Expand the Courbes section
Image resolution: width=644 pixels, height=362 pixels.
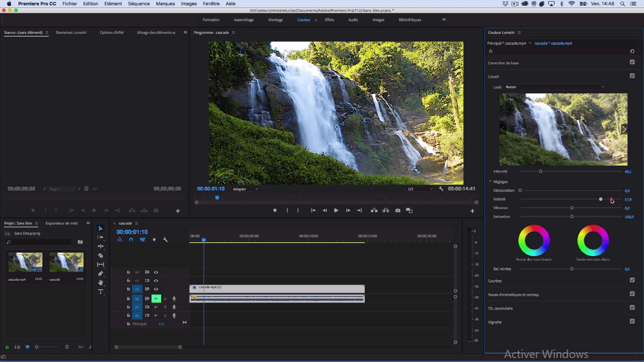click(x=495, y=281)
